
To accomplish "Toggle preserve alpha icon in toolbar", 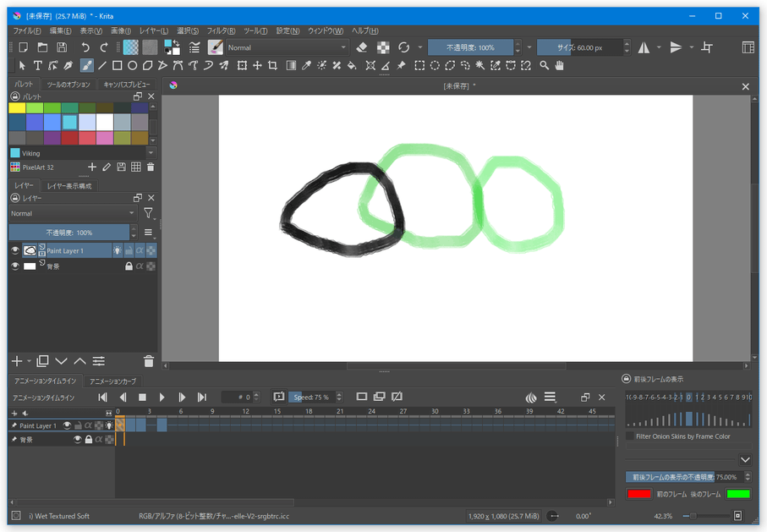I will tap(383, 47).
